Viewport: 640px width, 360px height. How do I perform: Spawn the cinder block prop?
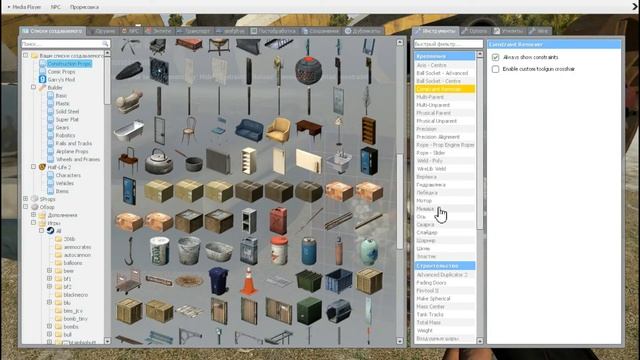tap(249, 221)
